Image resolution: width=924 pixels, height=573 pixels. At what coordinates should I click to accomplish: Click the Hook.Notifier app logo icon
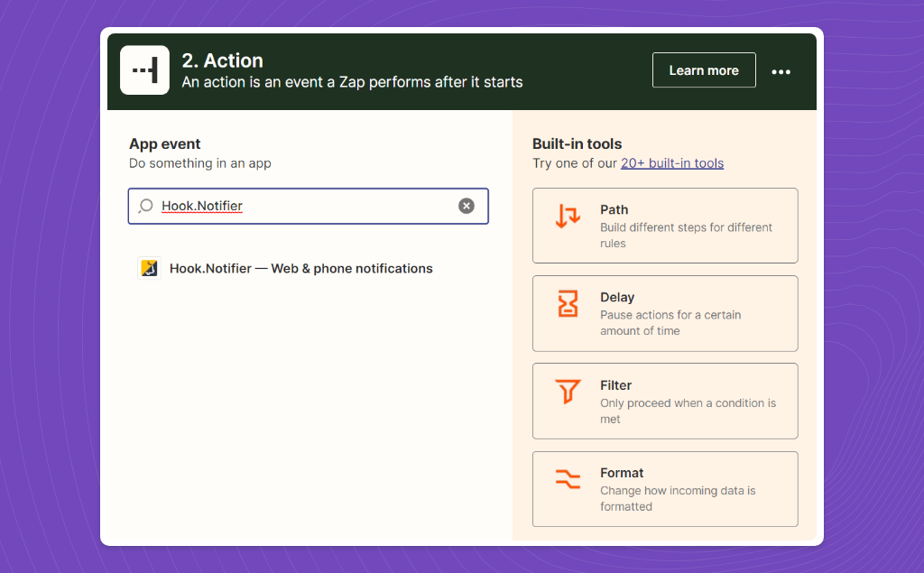click(x=149, y=268)
